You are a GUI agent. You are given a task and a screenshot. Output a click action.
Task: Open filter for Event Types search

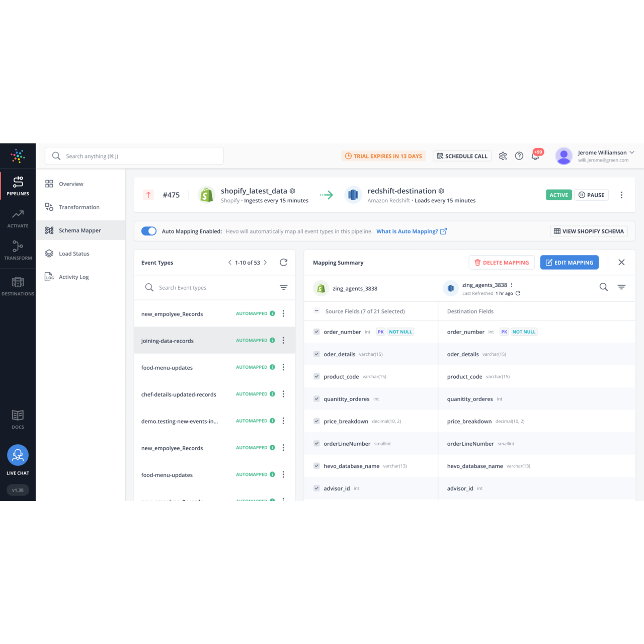click(x=283, y=288)
